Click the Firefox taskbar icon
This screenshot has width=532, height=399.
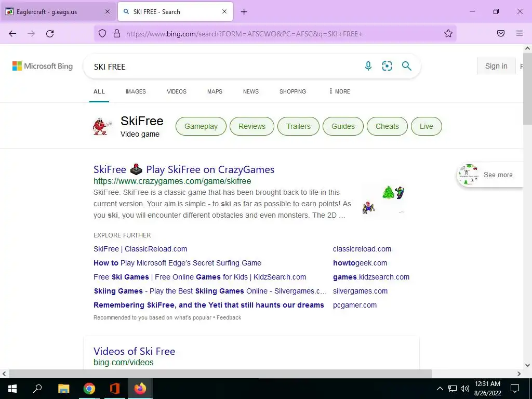pyautogui.click(x=140, y=389)
